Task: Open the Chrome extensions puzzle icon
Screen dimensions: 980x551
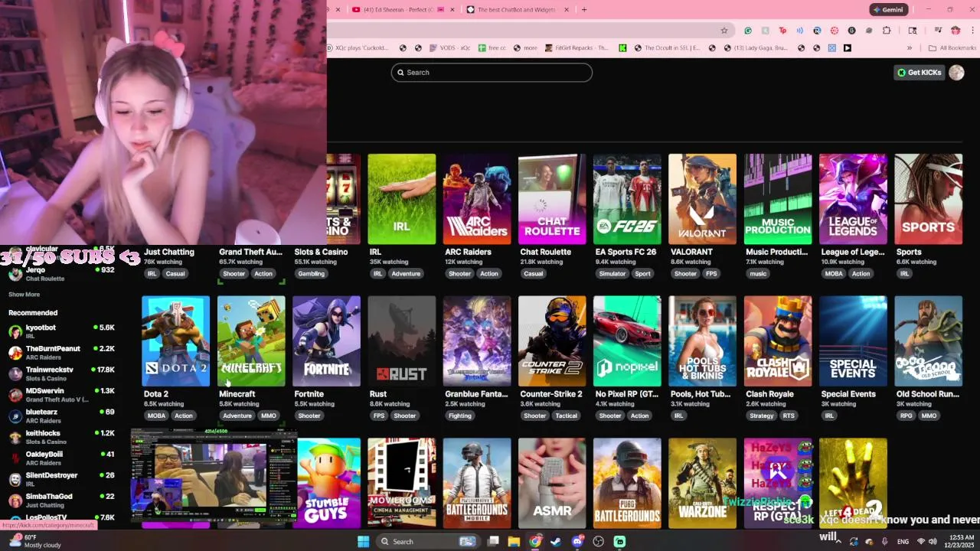Action: [x=887, y=31]
